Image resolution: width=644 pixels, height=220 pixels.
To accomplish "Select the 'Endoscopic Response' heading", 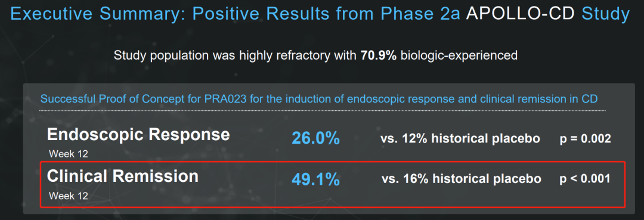I will click(x=138, y=134).
